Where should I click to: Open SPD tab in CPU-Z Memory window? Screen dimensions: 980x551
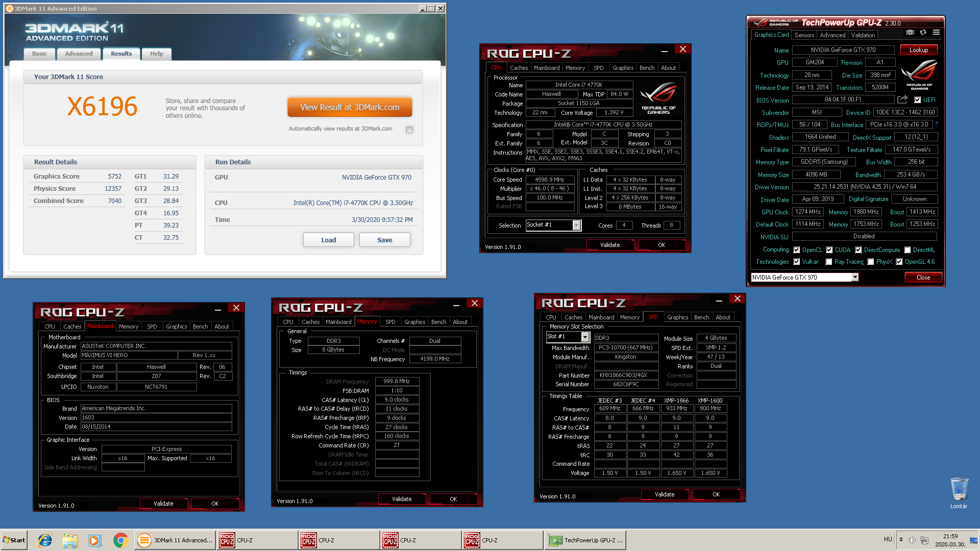(x=390, y=322)
